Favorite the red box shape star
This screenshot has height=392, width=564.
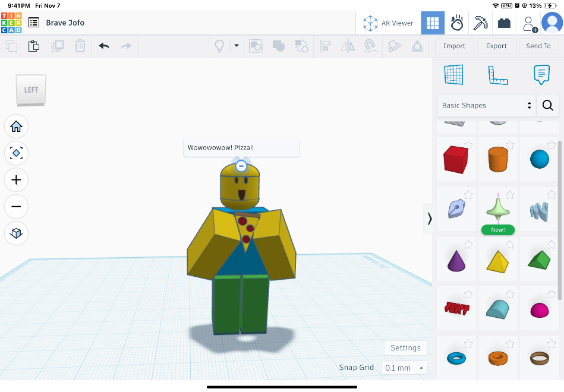point(468,144)
